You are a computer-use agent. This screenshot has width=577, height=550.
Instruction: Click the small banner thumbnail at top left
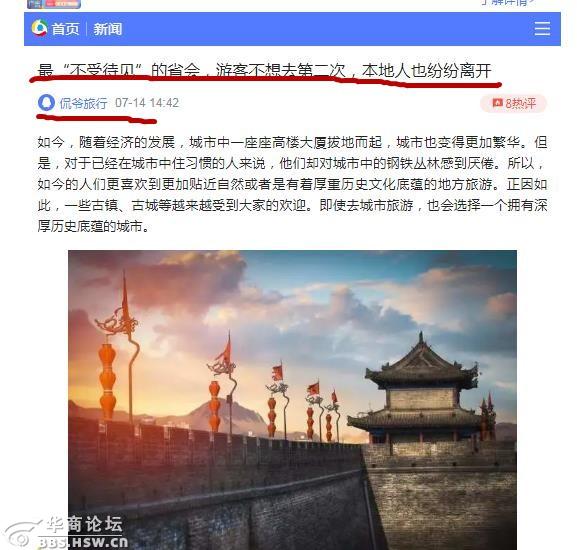54,4
